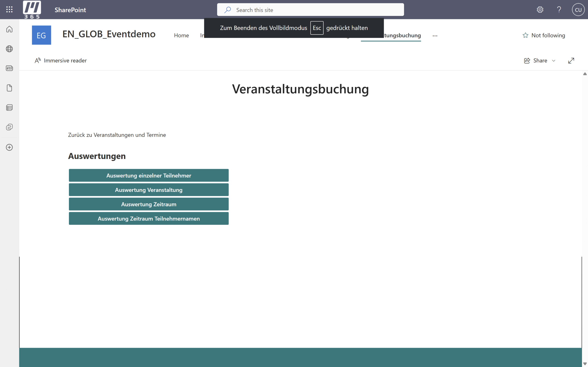Expand page to full width arrows icon

point(571,60)
